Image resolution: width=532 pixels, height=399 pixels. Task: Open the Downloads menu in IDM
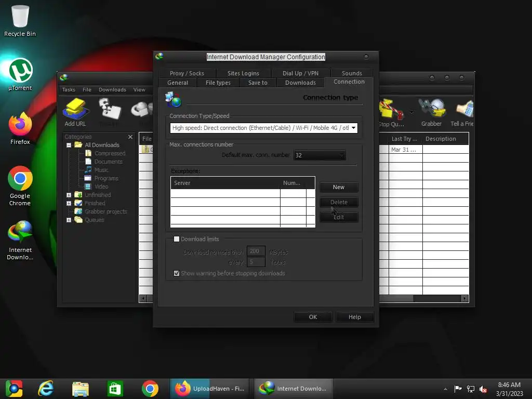(x=112, y=89)
